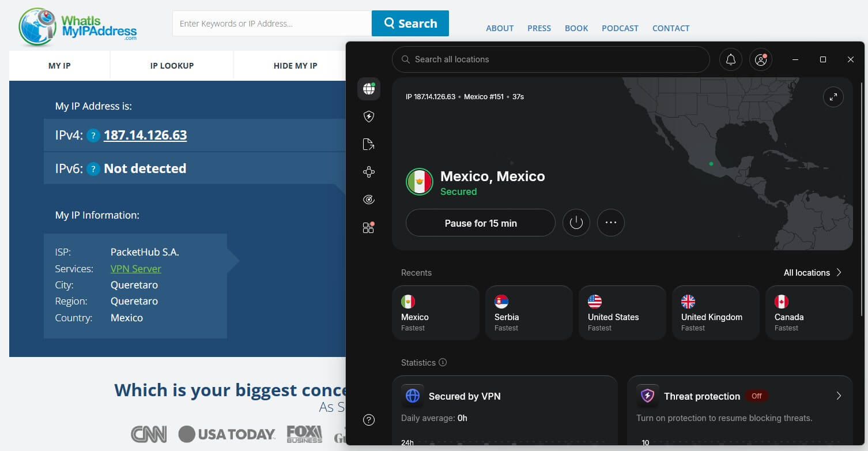Open the ABOUT menu link
This screenshot has width=868, height=451.
(x=500, y=28)
